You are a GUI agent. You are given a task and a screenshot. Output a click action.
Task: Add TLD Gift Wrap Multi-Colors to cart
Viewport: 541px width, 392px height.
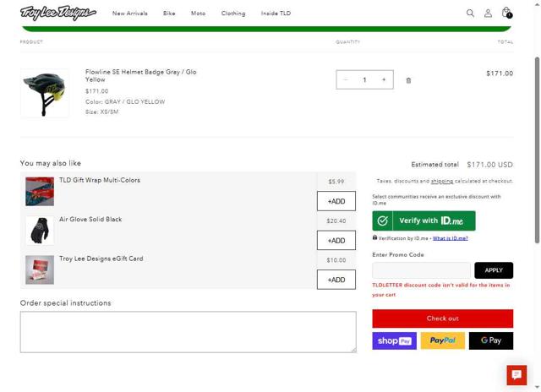pyautogui.click(x=336, y=201)
